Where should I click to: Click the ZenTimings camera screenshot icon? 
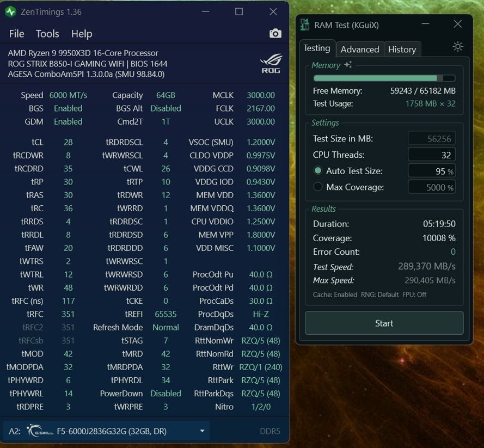point(275,33)
